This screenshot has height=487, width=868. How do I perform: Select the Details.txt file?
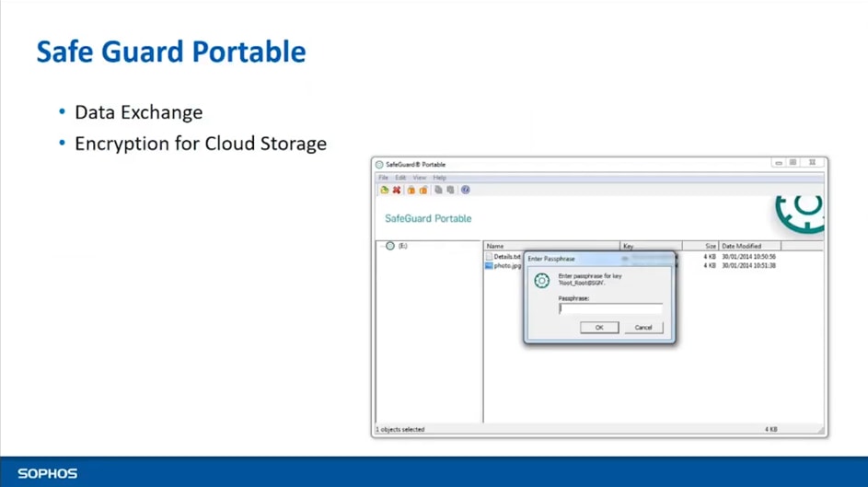pos(507,257)
